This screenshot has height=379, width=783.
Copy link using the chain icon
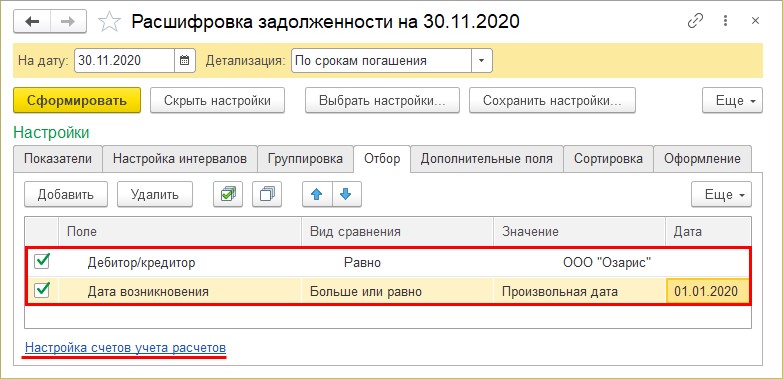(695, 21)
